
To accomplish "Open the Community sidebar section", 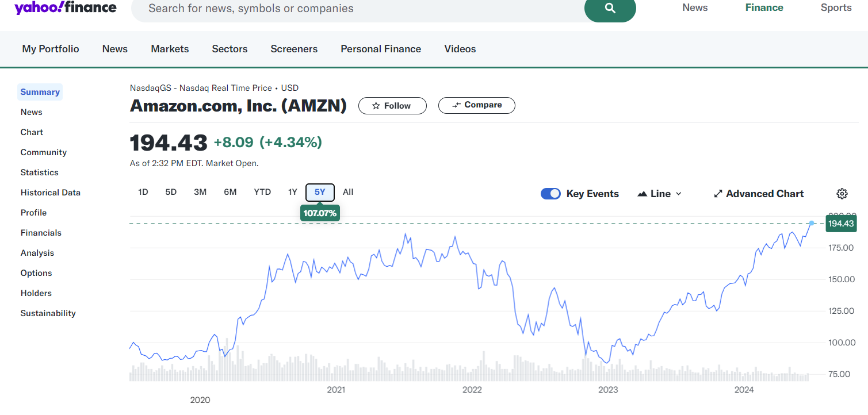I will click(44, 152).
